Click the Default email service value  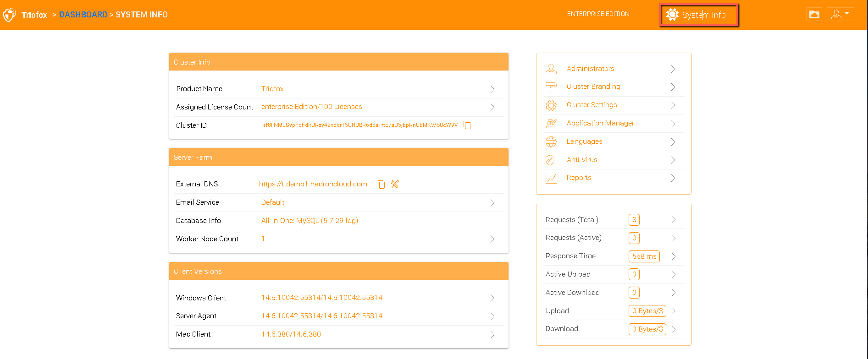273,202
